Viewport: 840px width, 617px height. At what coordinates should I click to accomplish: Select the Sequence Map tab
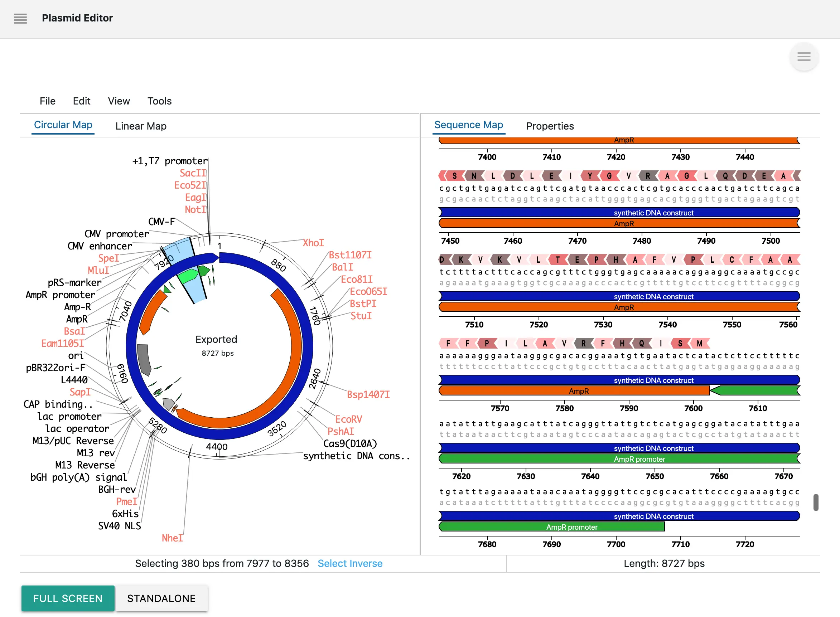469,125
